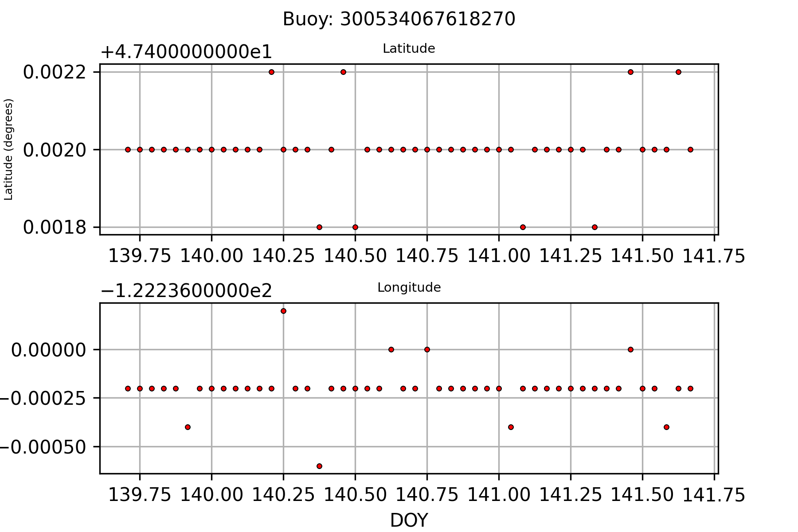Select the lowest data point in the longitude plot

pos(319,466)
